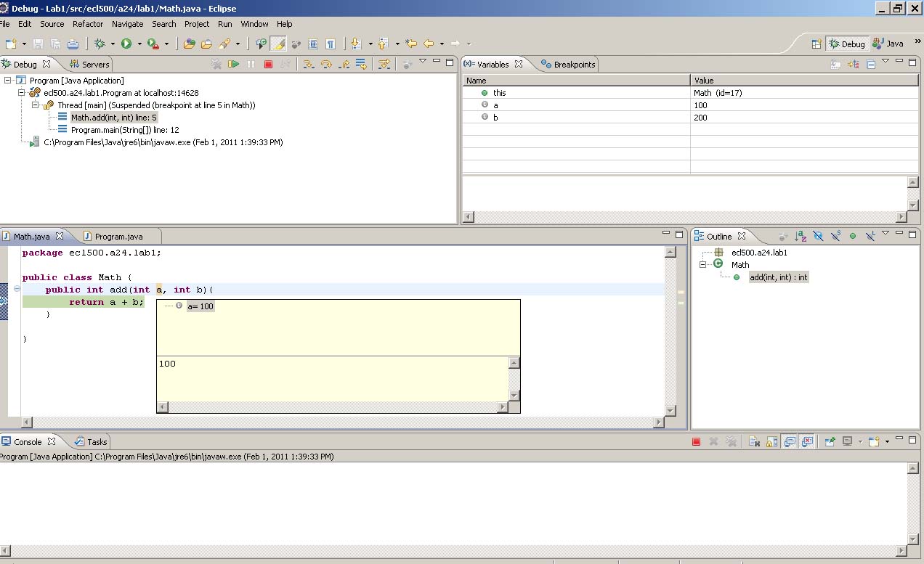
Task: Toggle Hide Local Types icon in Outline
Action: point(870,236)
